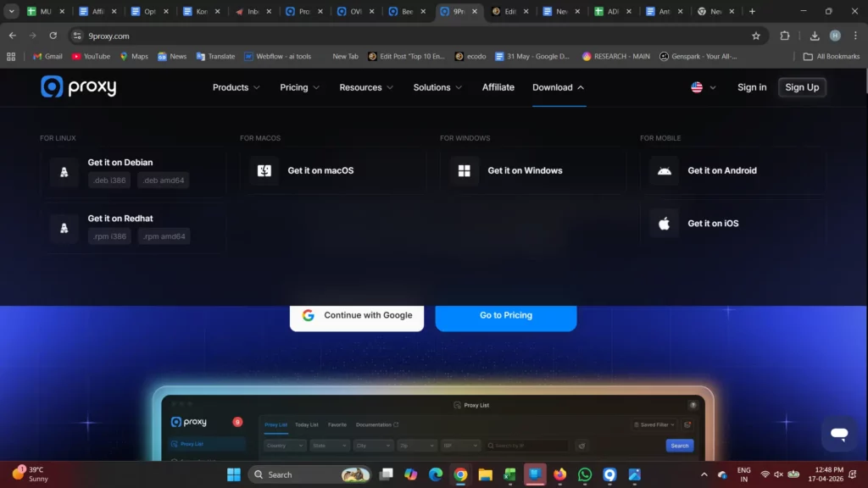Open Microsoft Edge from taskbar

(436, 474)
